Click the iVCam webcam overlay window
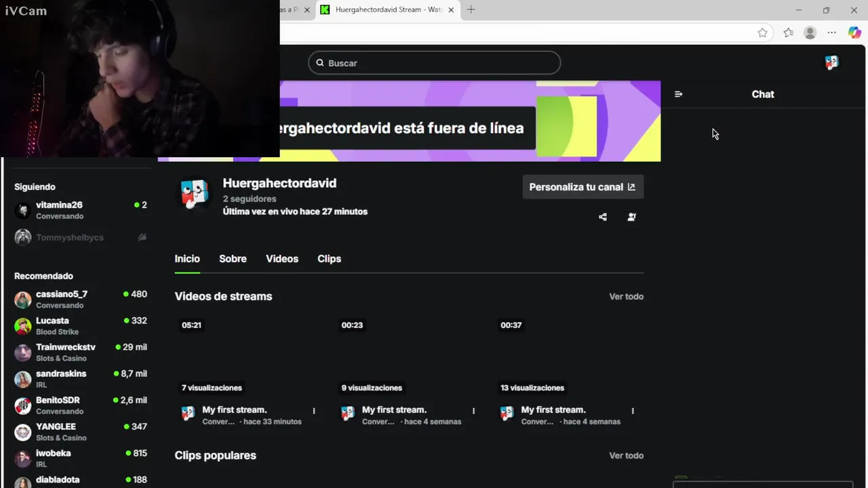 [140, 79]
